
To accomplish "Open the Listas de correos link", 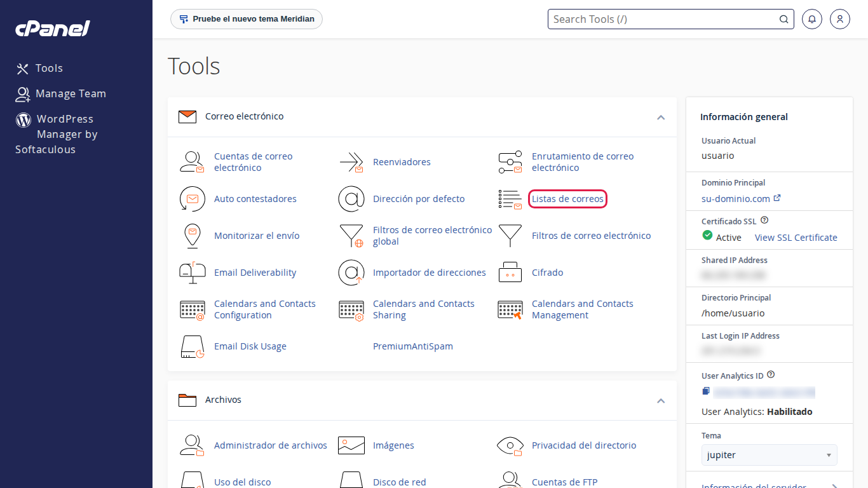I will (567, 199).
